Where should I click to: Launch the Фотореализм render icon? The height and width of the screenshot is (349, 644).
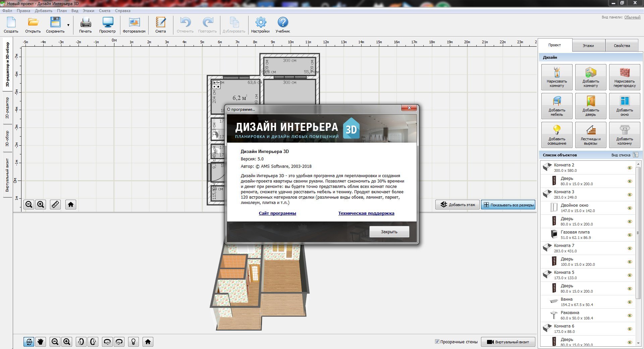point(134,25)
